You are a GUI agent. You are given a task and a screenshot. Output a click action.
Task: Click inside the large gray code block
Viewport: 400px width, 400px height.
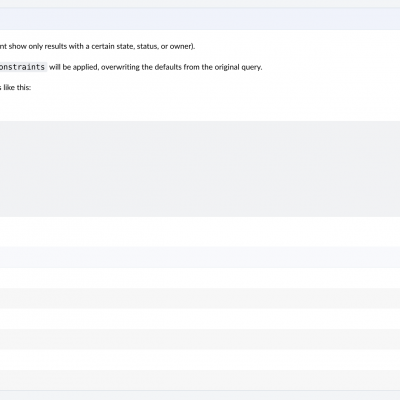pos(200,169)
